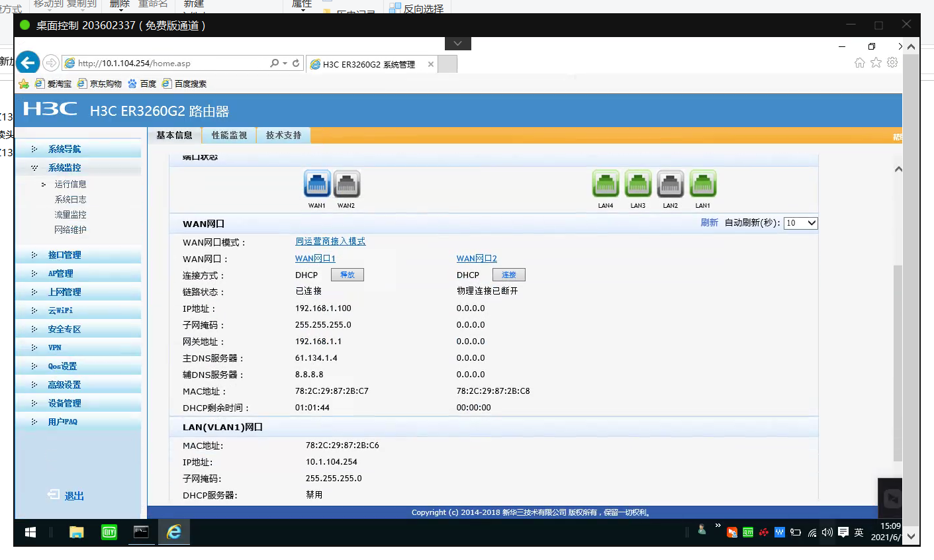934x560 pixels.
Task: Click the LAN4 port icon
Action: tap(605, 184)
